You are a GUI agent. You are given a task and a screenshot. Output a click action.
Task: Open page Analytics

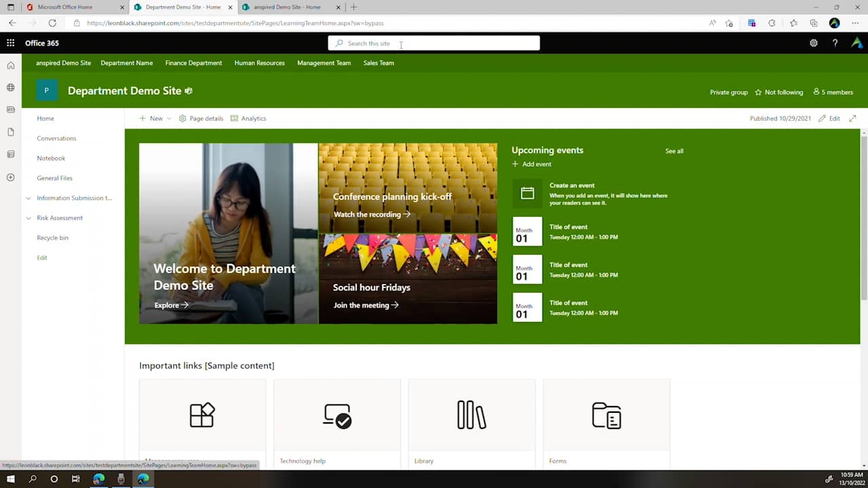248,118
